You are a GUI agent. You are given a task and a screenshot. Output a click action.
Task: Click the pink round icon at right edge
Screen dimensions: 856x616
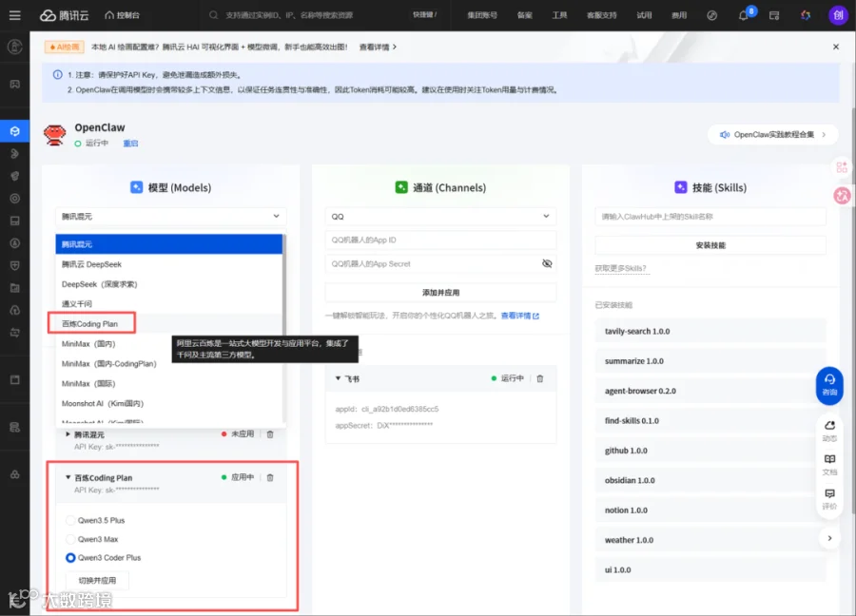(x=842, y=195)
